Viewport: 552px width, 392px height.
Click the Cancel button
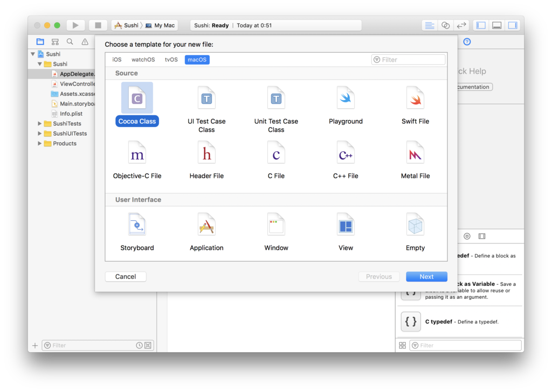126,276
